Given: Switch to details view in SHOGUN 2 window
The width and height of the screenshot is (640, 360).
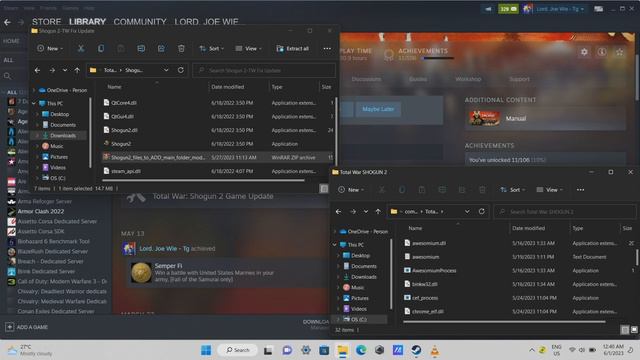Looking at the screenshot, I should [x=625, y=330].
